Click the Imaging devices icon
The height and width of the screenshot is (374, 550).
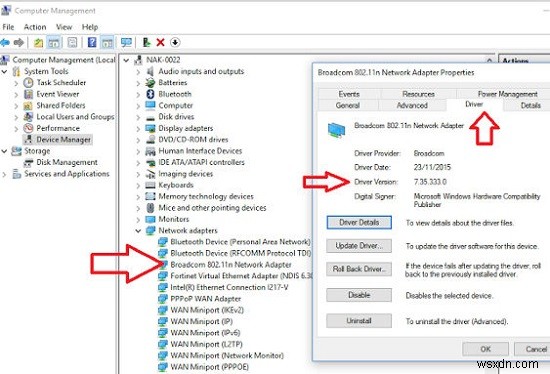pyautogui.click(x=150, y=174)
